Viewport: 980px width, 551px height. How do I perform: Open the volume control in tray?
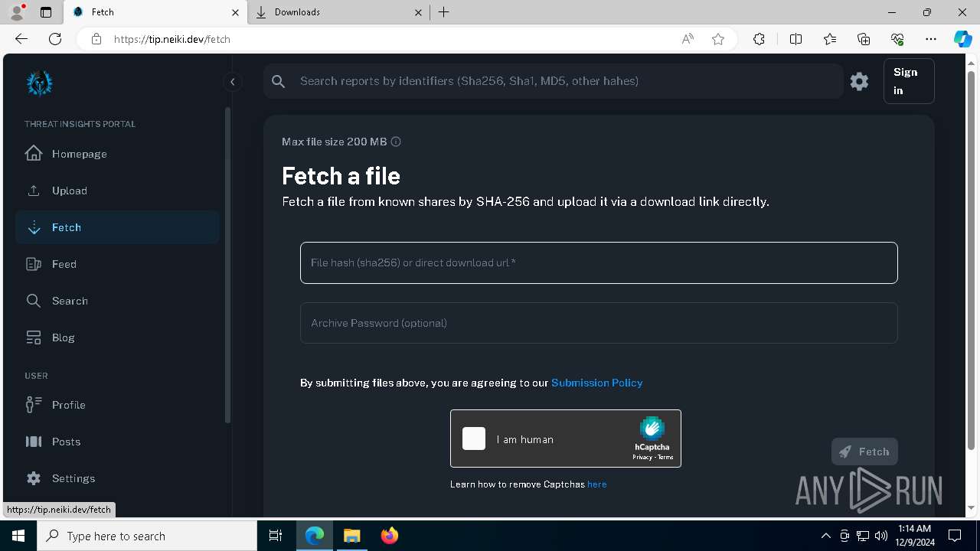point(881,536)
